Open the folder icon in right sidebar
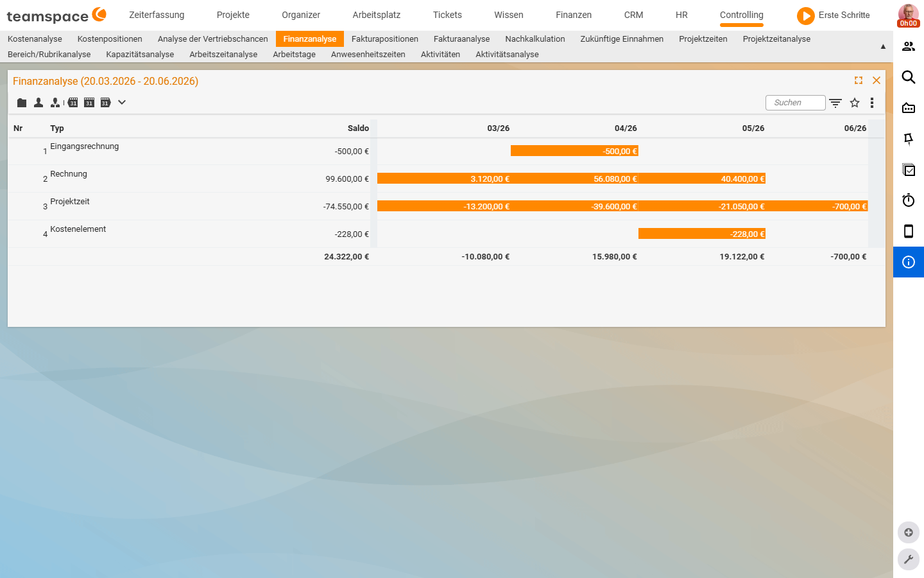 [909, 108]
